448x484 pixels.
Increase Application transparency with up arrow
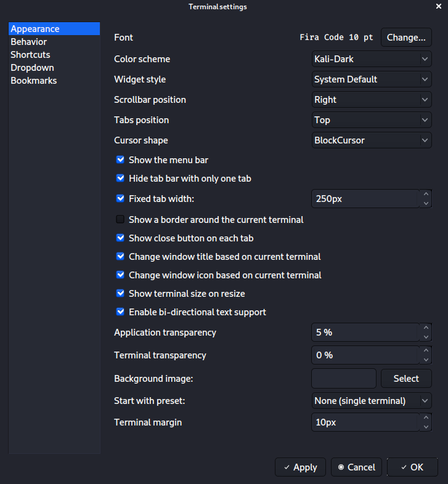pos(426,328)
